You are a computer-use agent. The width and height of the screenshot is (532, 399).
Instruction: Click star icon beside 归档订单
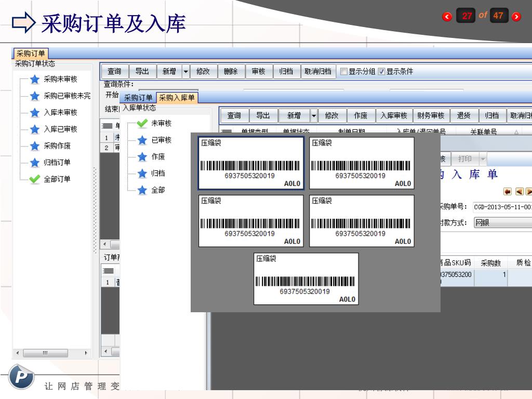35,163
